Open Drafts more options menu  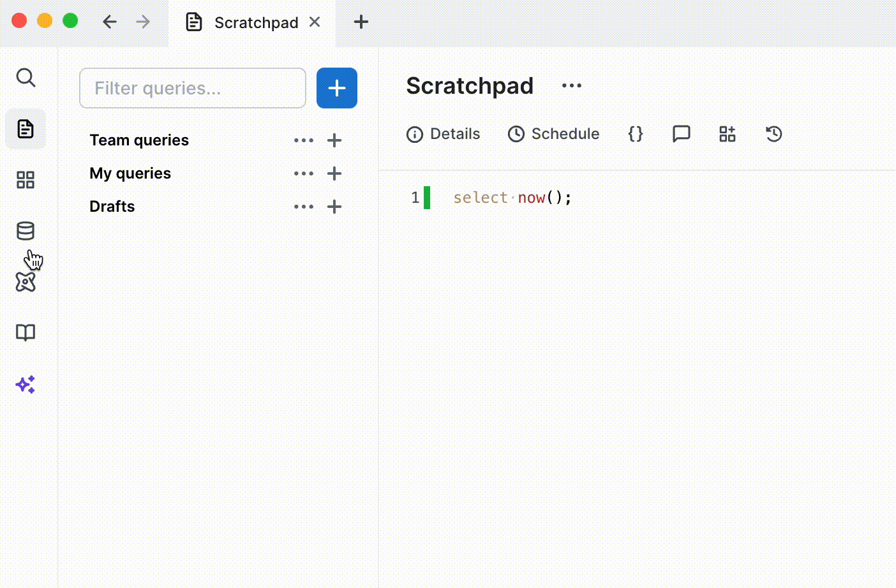[304, 207]
